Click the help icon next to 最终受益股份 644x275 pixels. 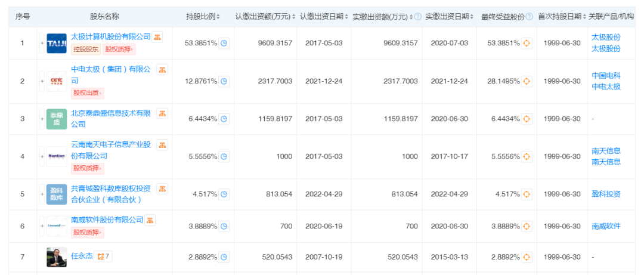(530, 17)
